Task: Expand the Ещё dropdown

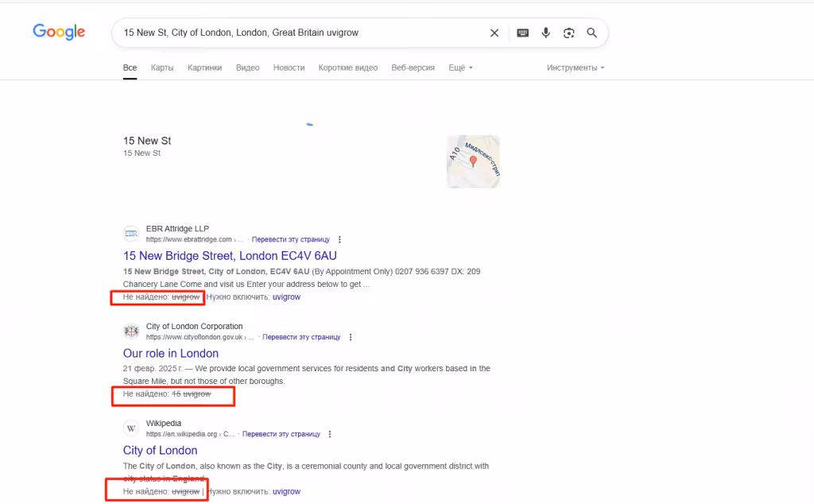Action: (460, 68)
